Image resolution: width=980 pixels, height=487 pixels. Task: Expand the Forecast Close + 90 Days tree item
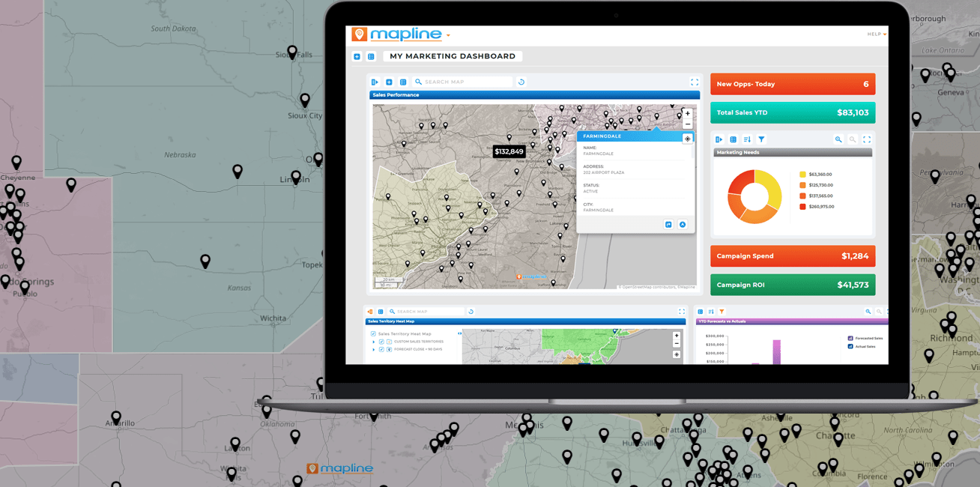pos(373,349)
